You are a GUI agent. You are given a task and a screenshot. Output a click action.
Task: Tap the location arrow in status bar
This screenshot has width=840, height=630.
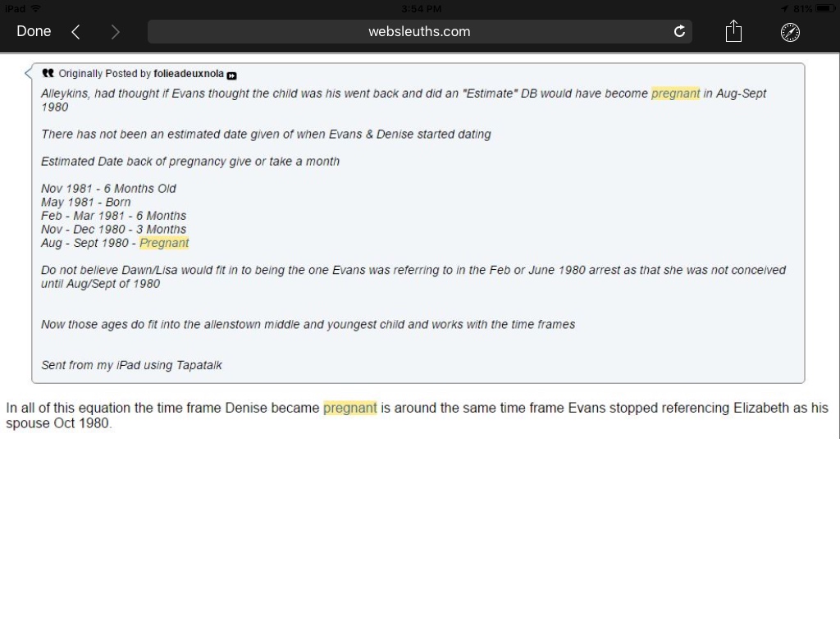pyautogui.click(x=784, y=8)
